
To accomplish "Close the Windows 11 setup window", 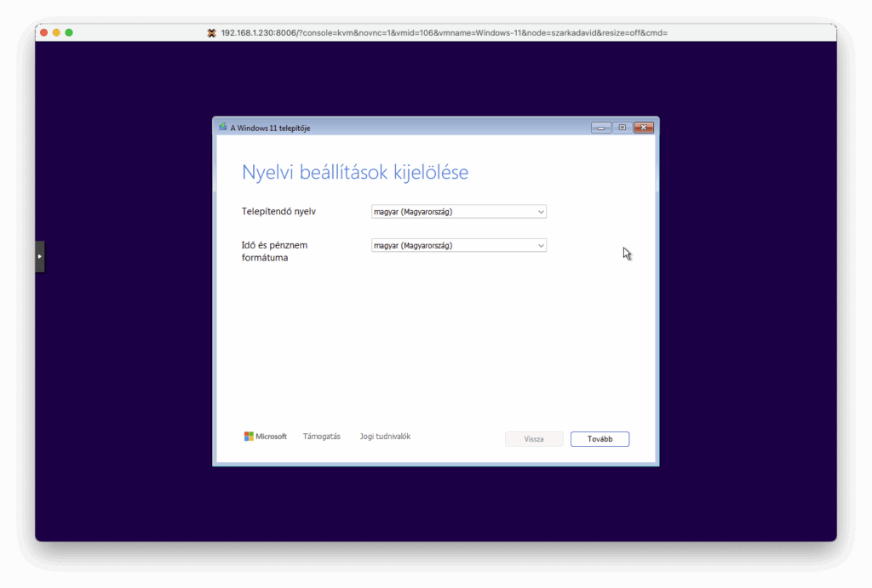I will (x=644, y=128).
